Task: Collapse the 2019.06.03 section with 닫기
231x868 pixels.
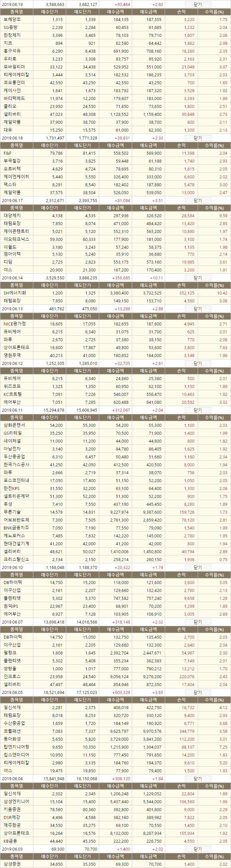Action: (x=198, y=850)
